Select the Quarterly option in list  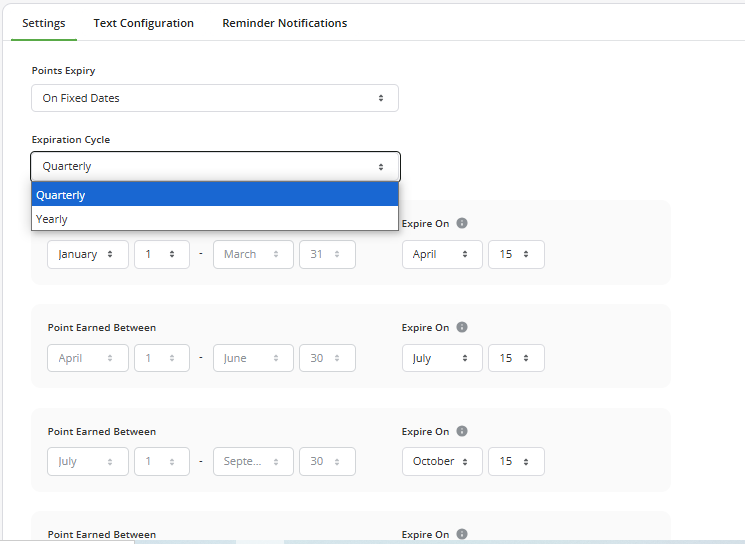click(x=215, y=195)
